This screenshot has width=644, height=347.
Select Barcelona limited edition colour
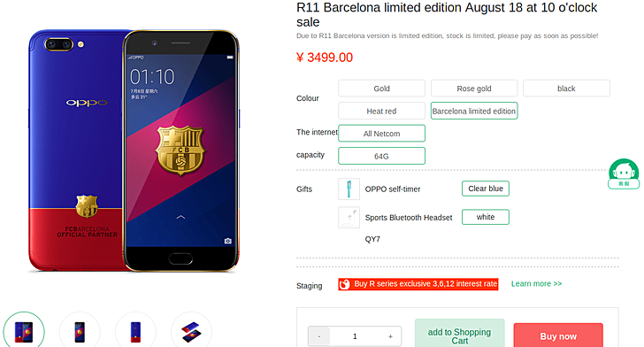[x=474, y=111]
